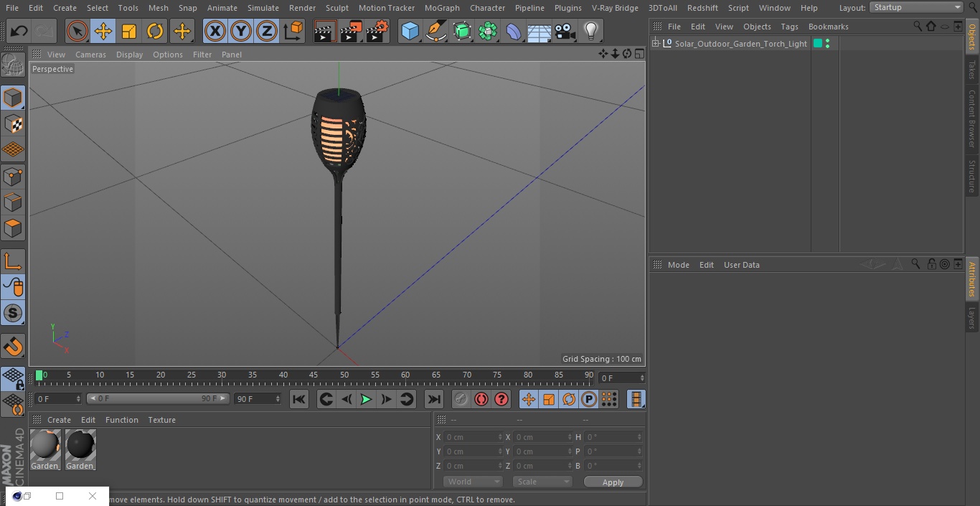Toggle X axis lock
The width and height of the screenshot is (980, 506).
coord(215,31)
